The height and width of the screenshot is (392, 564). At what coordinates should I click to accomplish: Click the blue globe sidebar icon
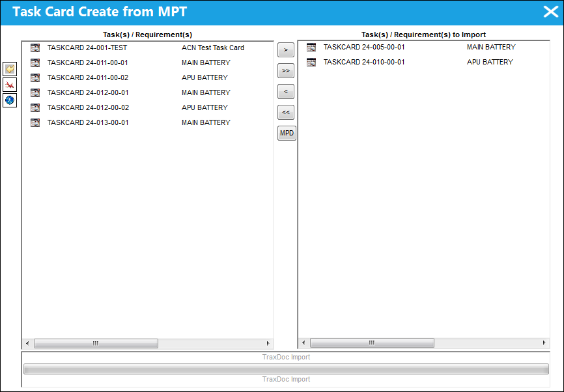pos(10,100)
